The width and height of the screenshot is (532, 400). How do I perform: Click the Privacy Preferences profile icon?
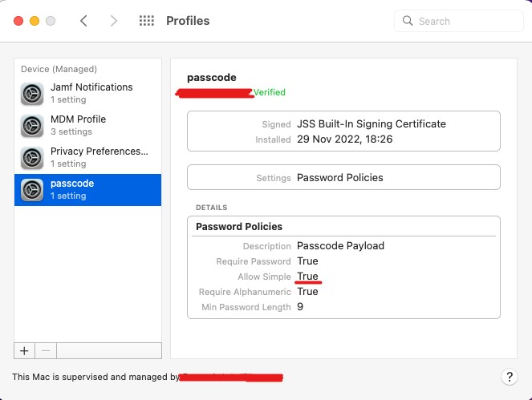[x=32, y=158]
